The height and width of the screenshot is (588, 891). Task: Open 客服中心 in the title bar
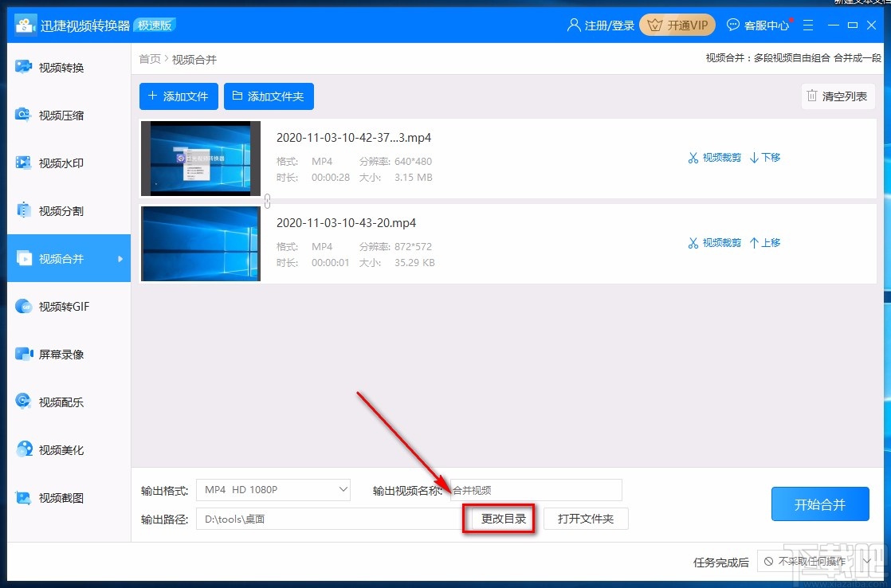[759, 25]
